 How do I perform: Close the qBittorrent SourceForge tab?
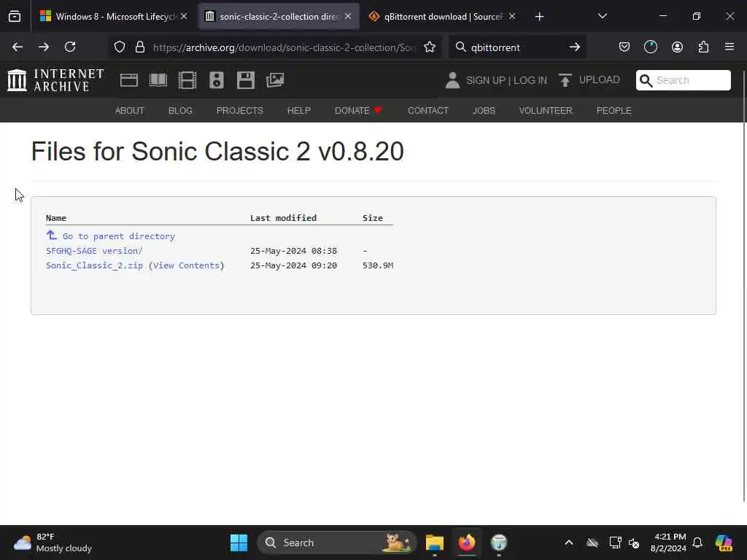point(512,17)
